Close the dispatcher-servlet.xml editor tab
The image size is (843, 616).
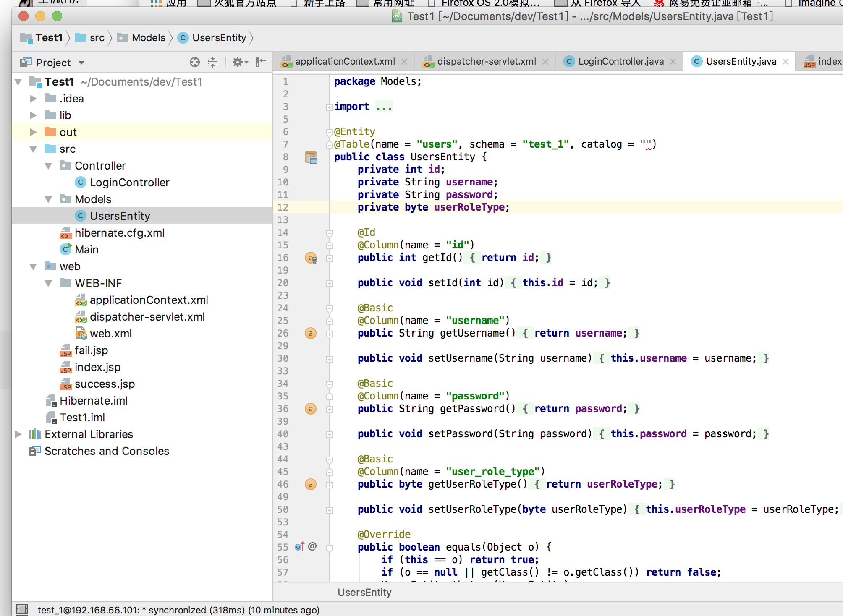545,62
